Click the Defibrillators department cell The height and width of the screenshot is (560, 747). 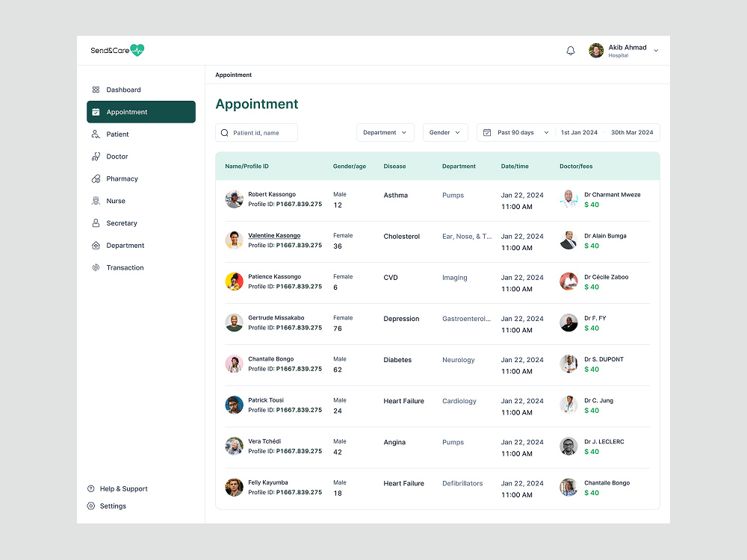click(x=462, y=483)
